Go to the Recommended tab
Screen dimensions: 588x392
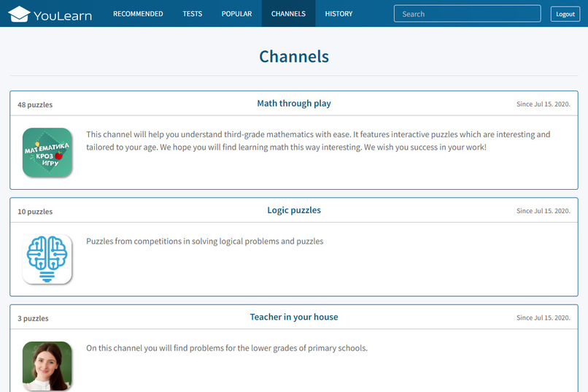click(138, 14)
